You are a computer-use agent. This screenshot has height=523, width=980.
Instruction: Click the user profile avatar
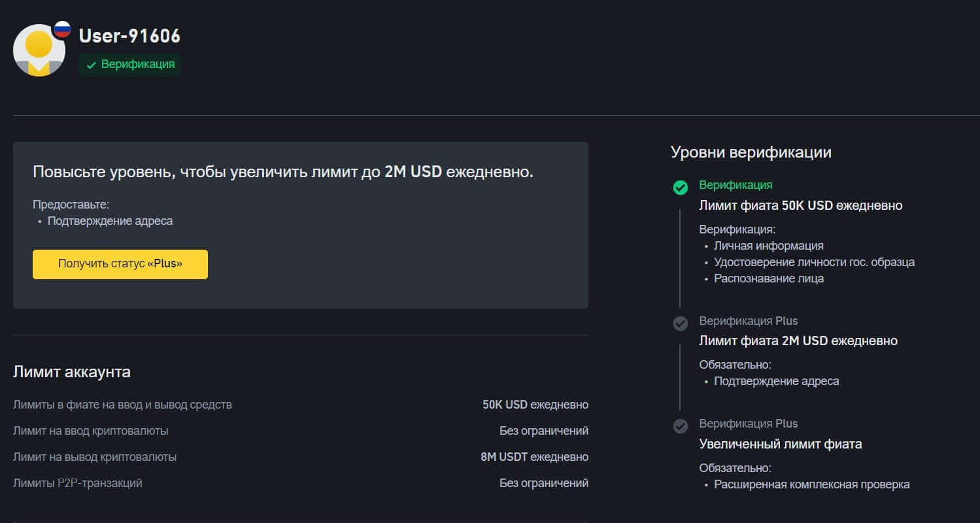(39, 51)
